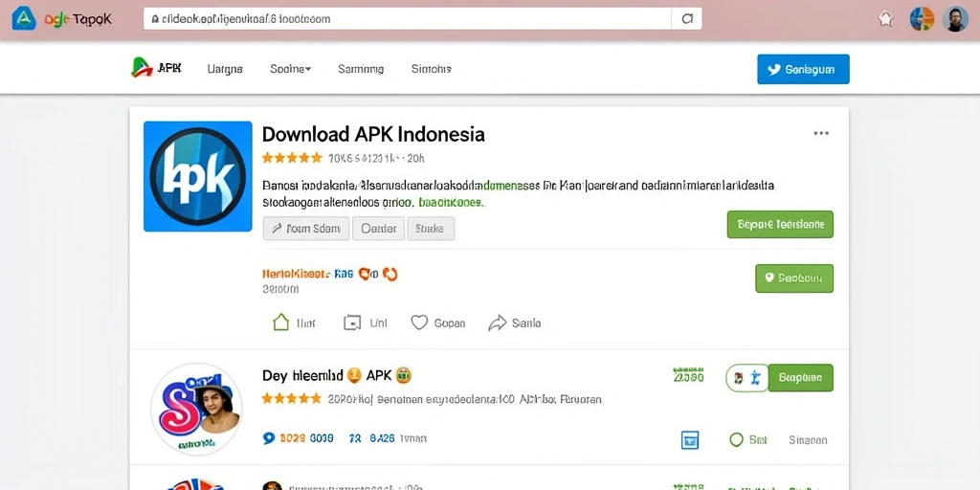
Task: Open the Sarnnng navigation item
Action: [x=361, y=69]
